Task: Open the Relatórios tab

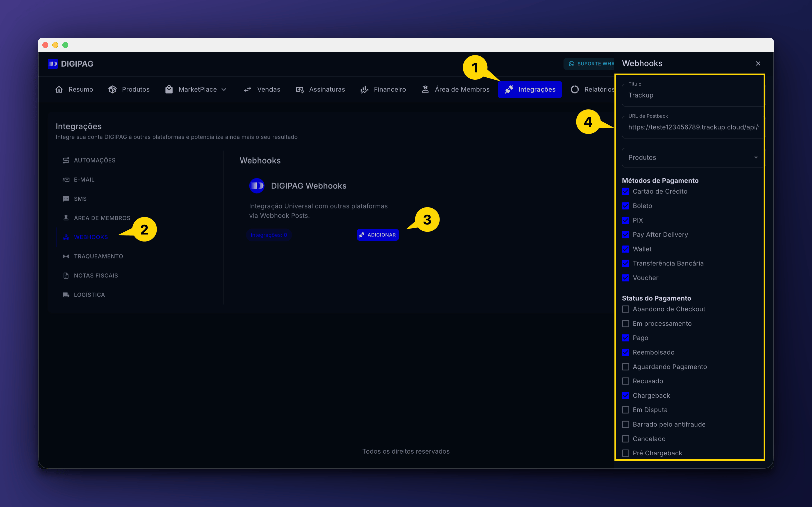Action: [592, 89]
